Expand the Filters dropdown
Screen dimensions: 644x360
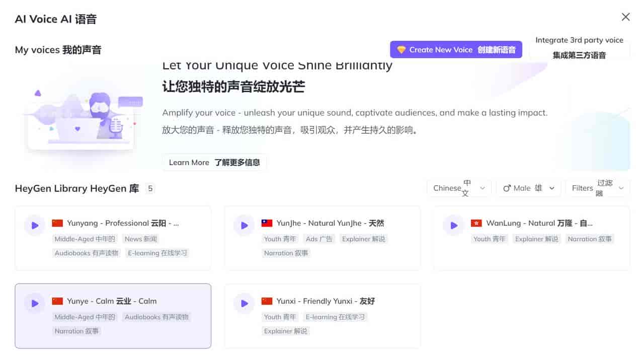point(598,188)
